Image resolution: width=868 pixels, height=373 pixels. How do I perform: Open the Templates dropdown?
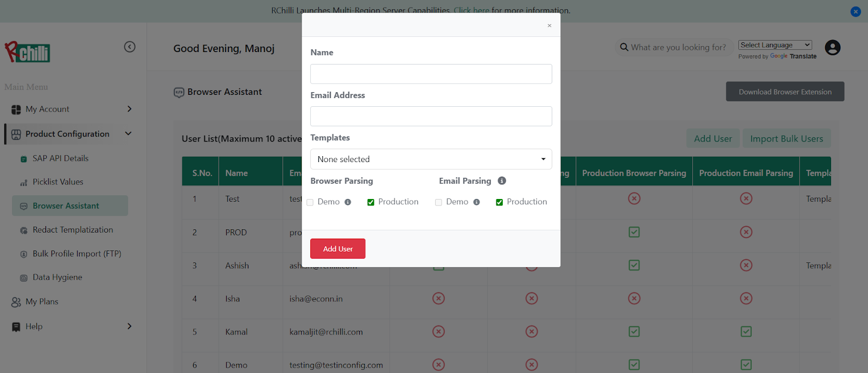click(x=431, y=159)
